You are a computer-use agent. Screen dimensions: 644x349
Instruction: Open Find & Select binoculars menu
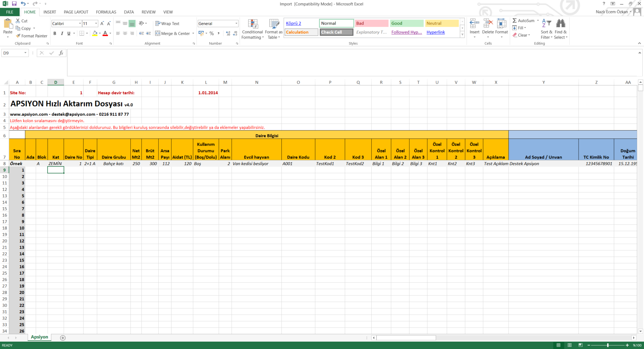[x=560, y=29]
